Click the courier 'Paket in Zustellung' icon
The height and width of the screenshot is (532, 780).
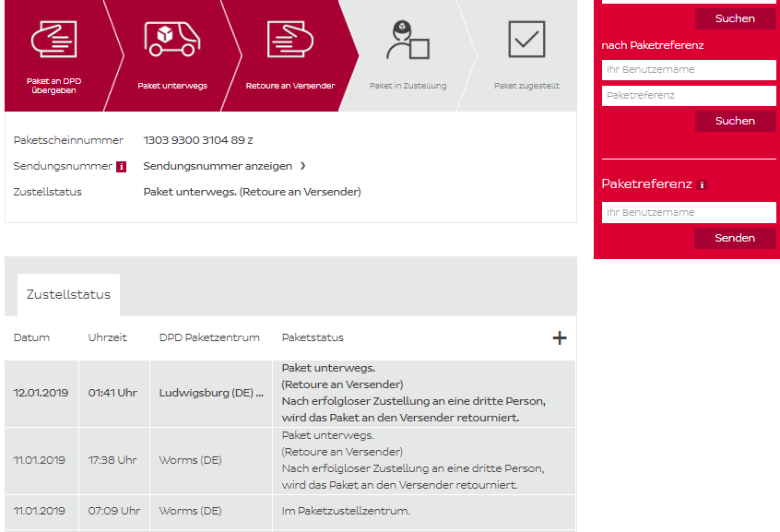point(408,40)
